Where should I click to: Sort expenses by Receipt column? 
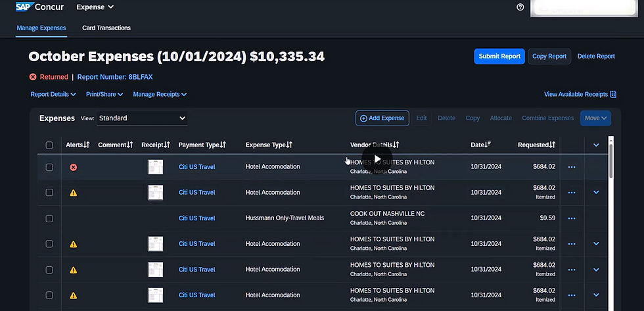pos(156,145)
